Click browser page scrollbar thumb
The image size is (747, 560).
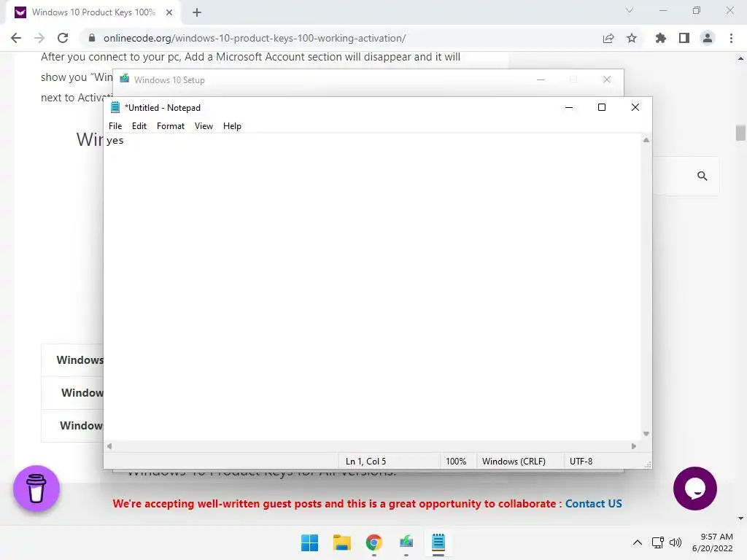click(740, 133)
